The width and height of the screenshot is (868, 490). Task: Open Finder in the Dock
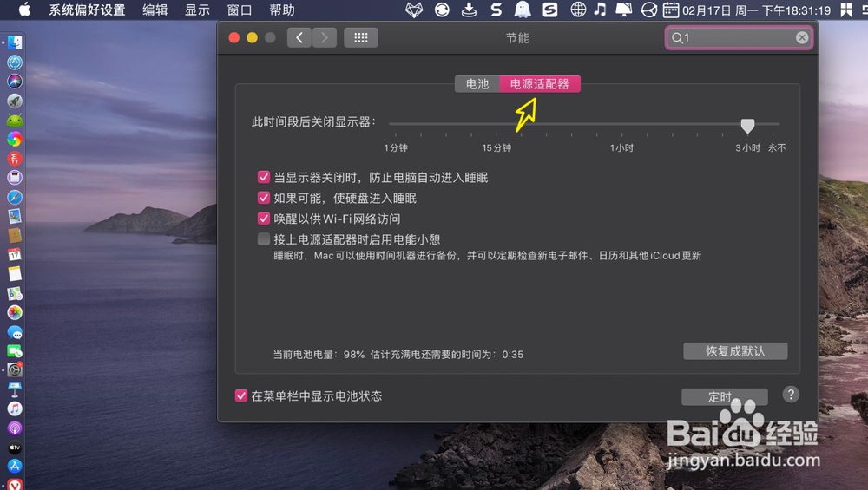click(15, 42)
